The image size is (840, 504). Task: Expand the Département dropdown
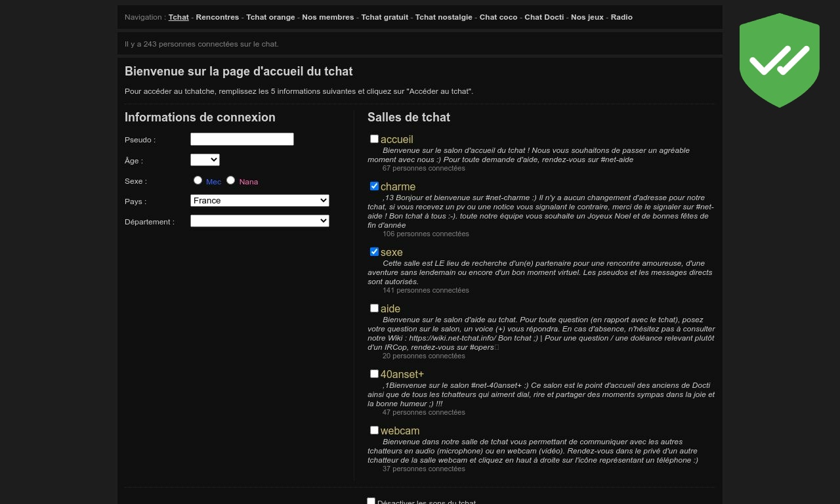(x=260, y=220)
